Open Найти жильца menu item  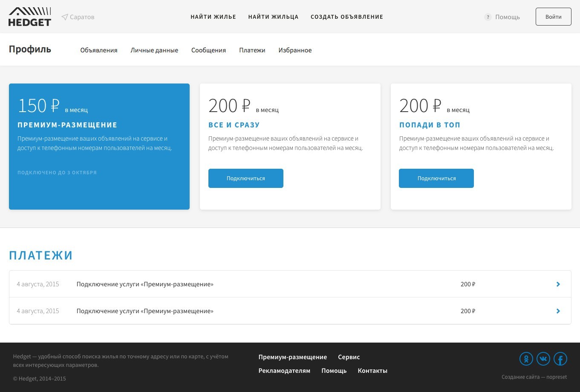click(273, 17)
